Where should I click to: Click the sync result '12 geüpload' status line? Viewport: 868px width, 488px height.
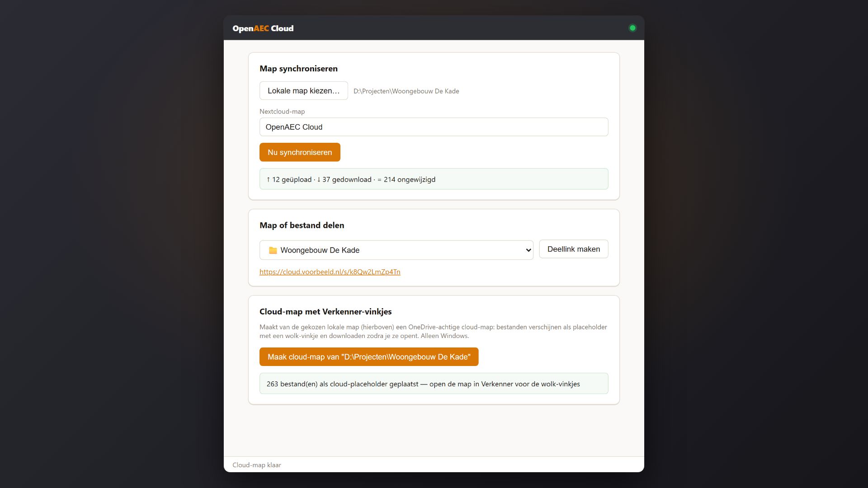pos(434,179)
